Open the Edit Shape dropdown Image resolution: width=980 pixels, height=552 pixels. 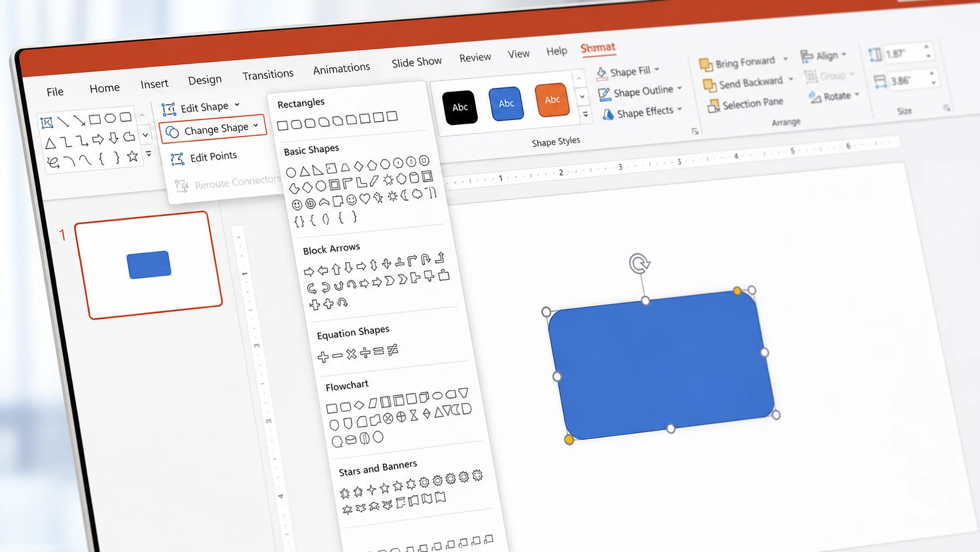[x=201, y=107]
